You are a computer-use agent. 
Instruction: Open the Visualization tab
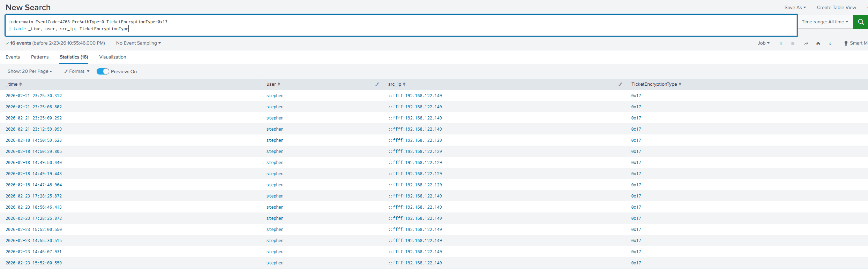pos(112,57)
